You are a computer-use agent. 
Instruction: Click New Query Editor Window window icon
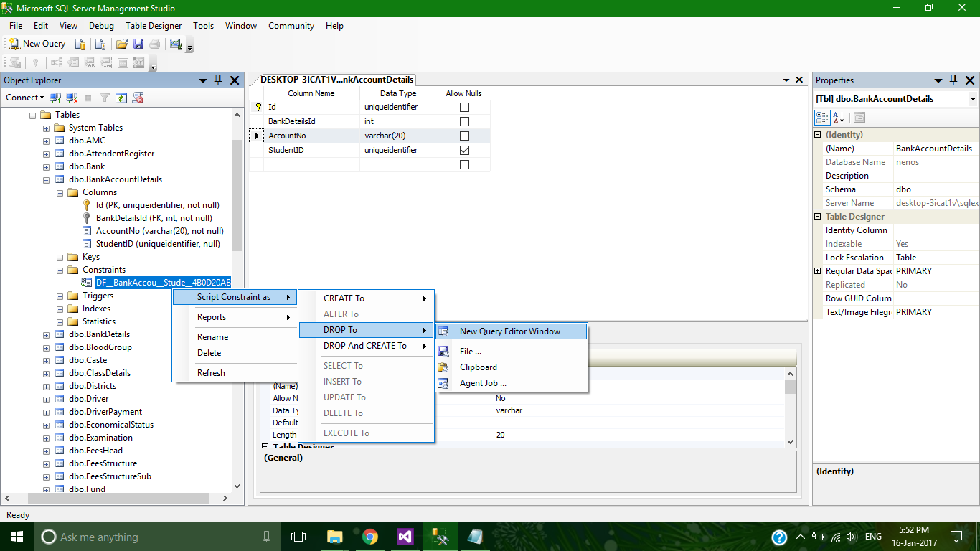click(443, 331)
